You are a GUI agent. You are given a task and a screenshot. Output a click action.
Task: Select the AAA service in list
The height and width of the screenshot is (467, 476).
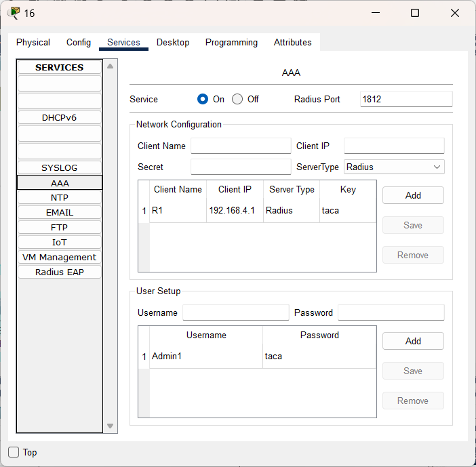(x=60, y=183)
